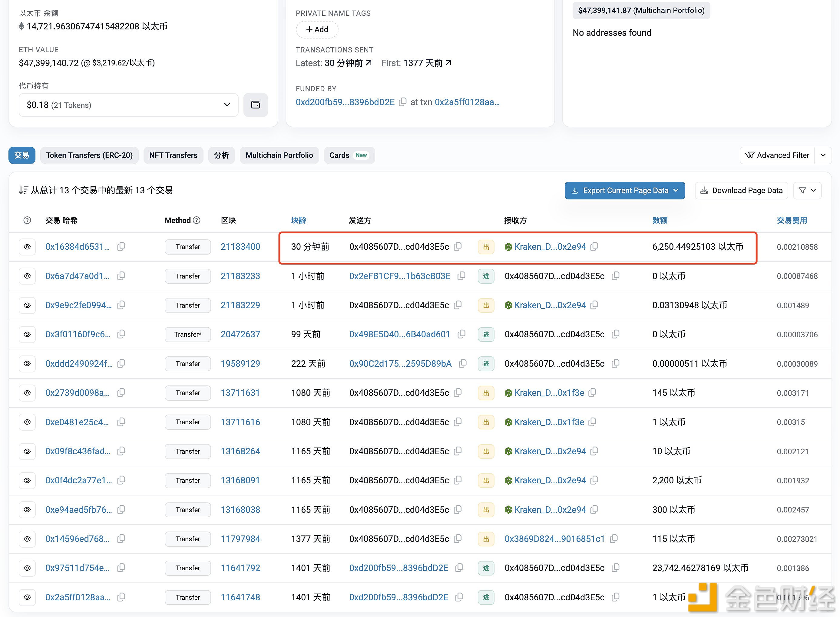
Task: Copy transaction hash 0x16384d6531
Action: (x=121, y=246)
